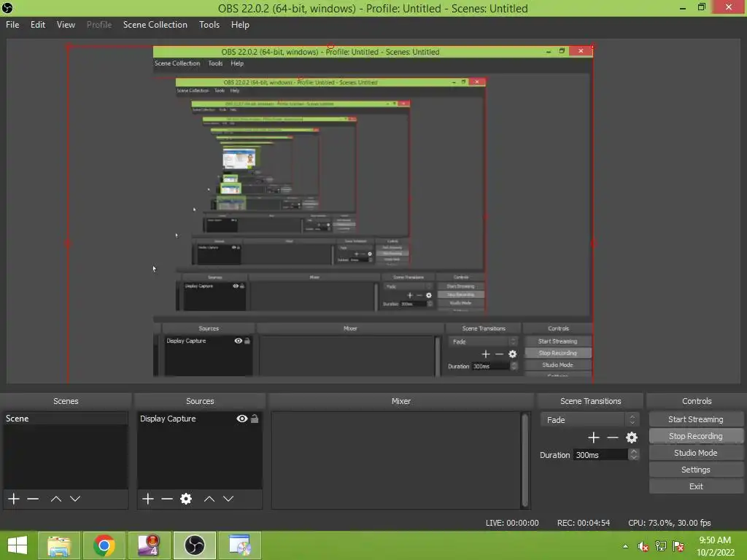Open the disc application in the taskbar

tap(239, 545)
